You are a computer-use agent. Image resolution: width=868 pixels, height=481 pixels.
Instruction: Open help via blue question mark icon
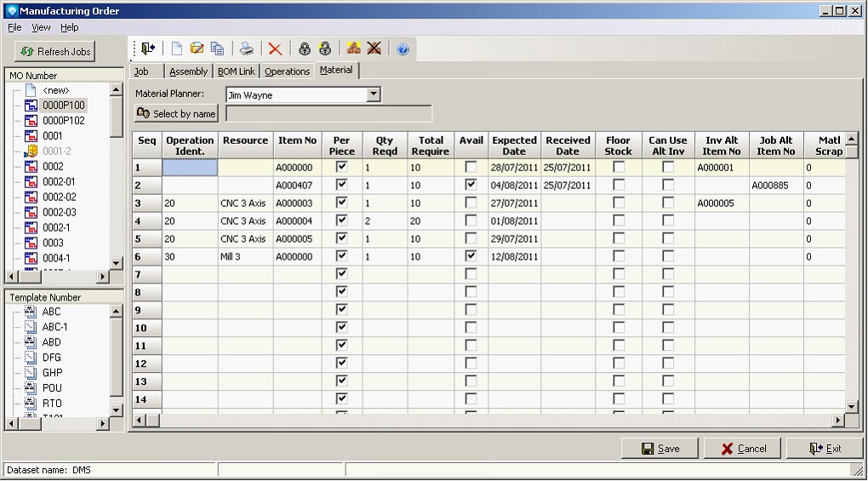(x=403, y=49)
